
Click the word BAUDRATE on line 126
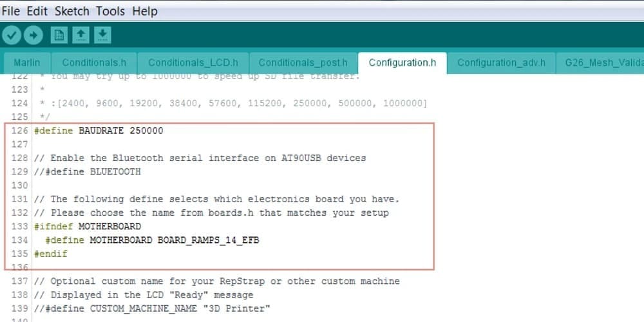tap(101, 131)
